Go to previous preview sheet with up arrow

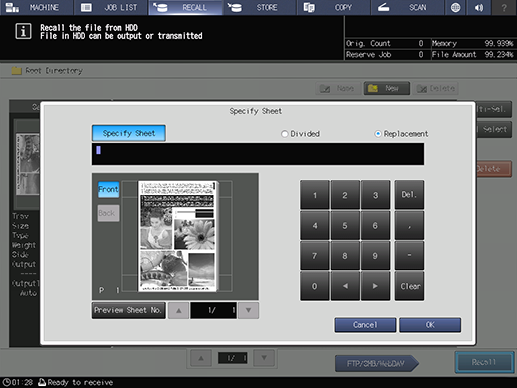pyautogui.click(x=179, y=310)
